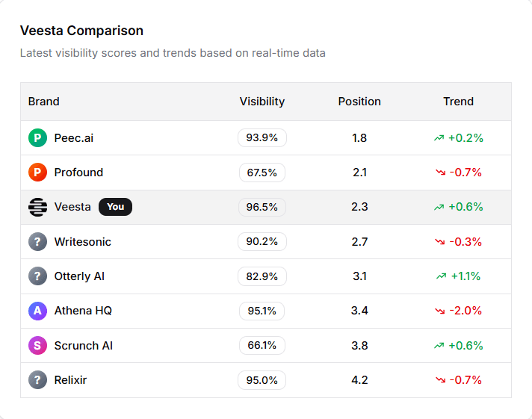
Task: Click the orange Profound brand logo
Action: (37, 173)
